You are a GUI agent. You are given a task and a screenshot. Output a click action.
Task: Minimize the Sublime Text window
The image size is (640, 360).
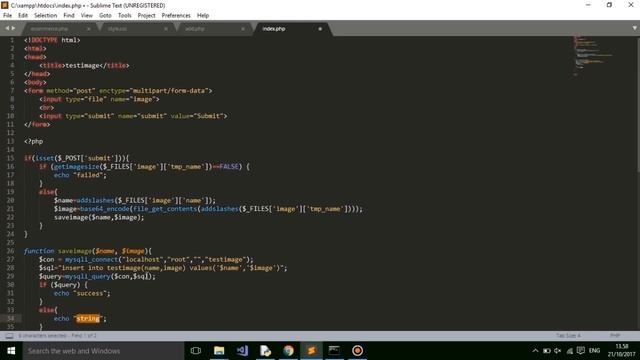(588, 5)
